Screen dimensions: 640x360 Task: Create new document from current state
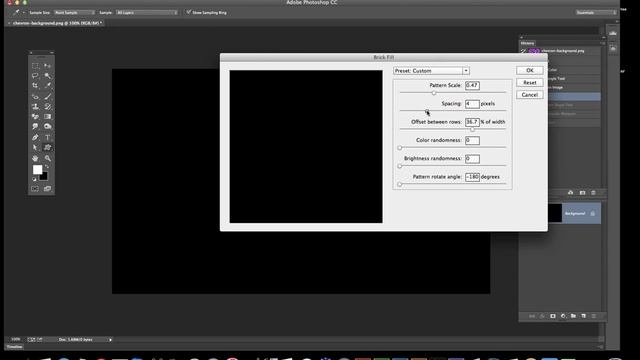tap(571, 193)
